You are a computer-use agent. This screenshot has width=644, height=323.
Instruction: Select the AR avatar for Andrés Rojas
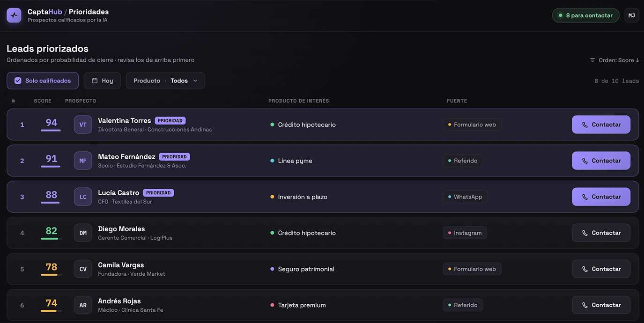pos(83,305)
